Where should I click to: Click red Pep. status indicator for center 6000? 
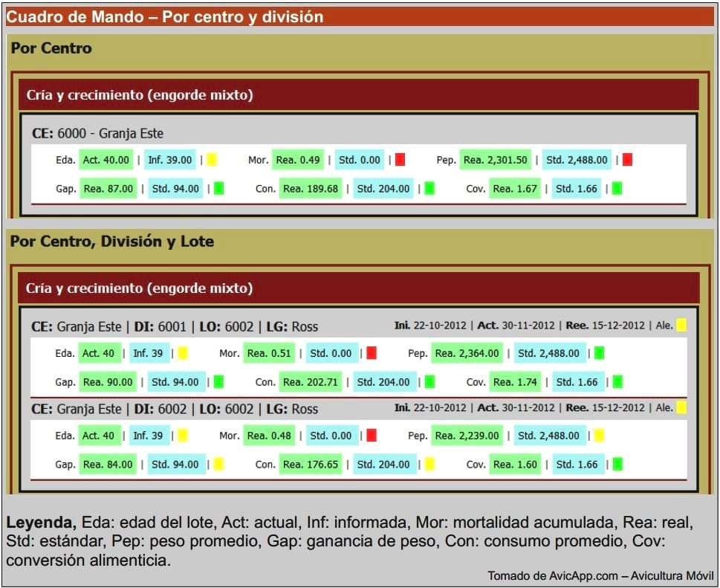point(627,160)
